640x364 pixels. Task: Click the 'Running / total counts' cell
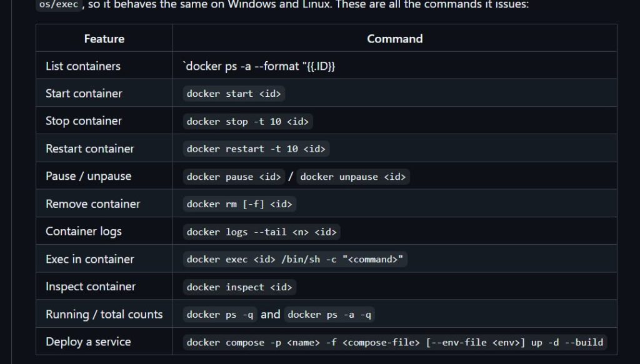[104, 314]
